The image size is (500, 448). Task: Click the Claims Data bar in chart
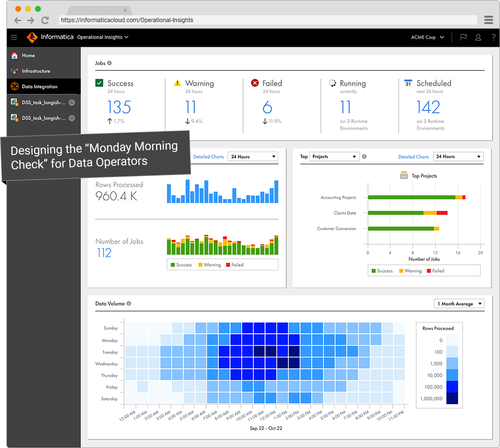[407, 213]
